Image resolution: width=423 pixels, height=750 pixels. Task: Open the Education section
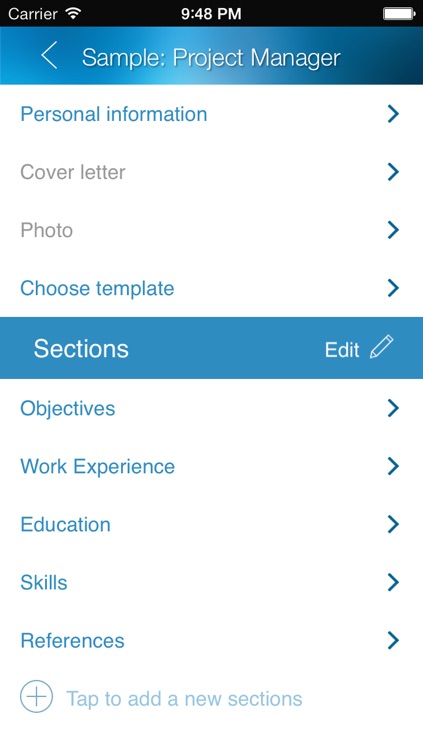click(x=212, y=524)
